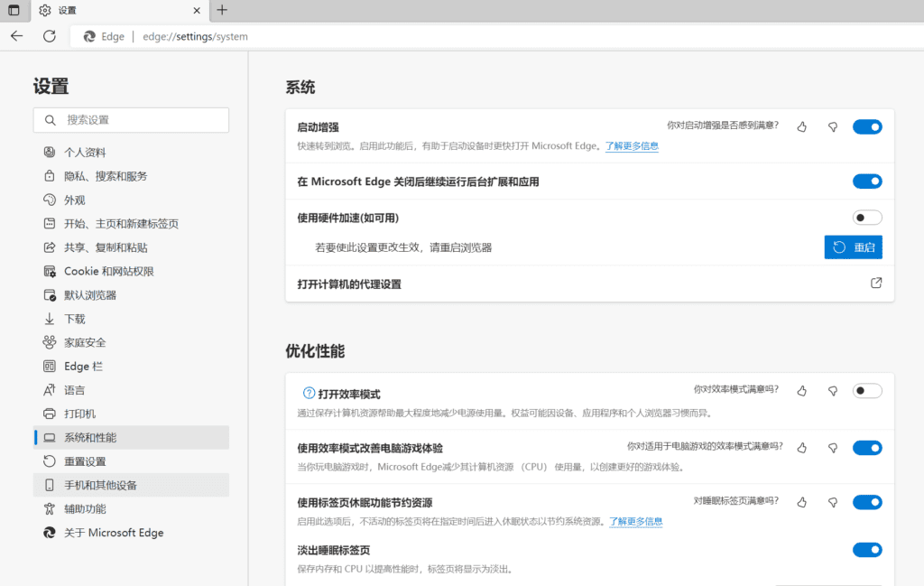Viewport: 924px width, 586px height.
Task: Open 了解更多信息 link under 启动增强
Action: coord(632,146)
